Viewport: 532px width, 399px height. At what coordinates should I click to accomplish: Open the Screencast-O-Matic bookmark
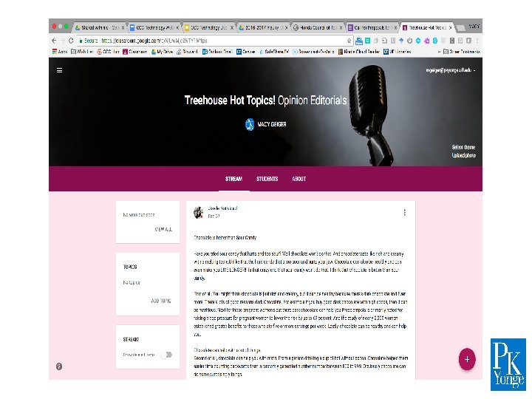pyautogui.click(x=313, y=52)
